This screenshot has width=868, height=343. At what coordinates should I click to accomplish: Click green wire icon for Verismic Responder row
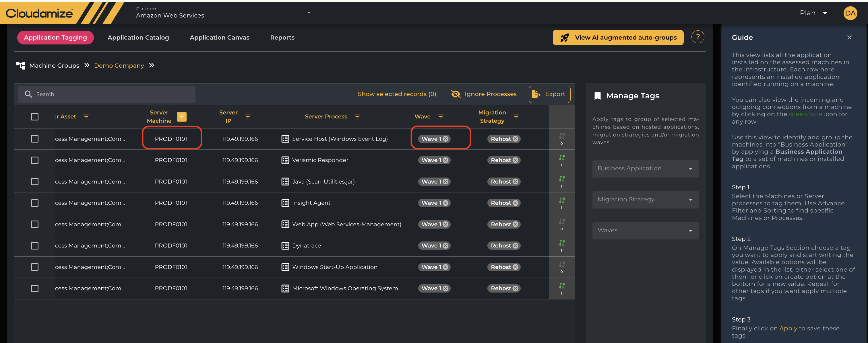tap(562, 157)
